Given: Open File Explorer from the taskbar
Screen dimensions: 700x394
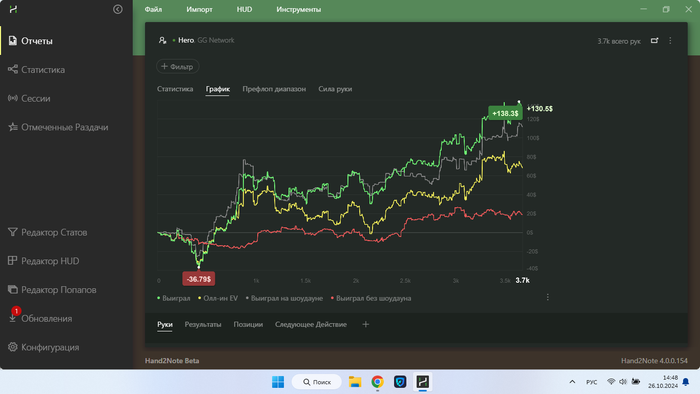Looking at the screenshot, I should (x=355, y=382).
